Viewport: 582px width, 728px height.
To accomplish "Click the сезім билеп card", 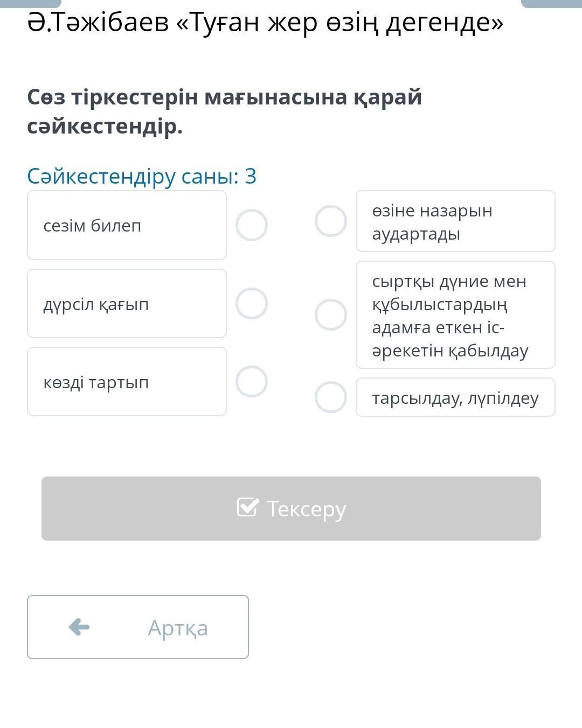I will (127, 225).
